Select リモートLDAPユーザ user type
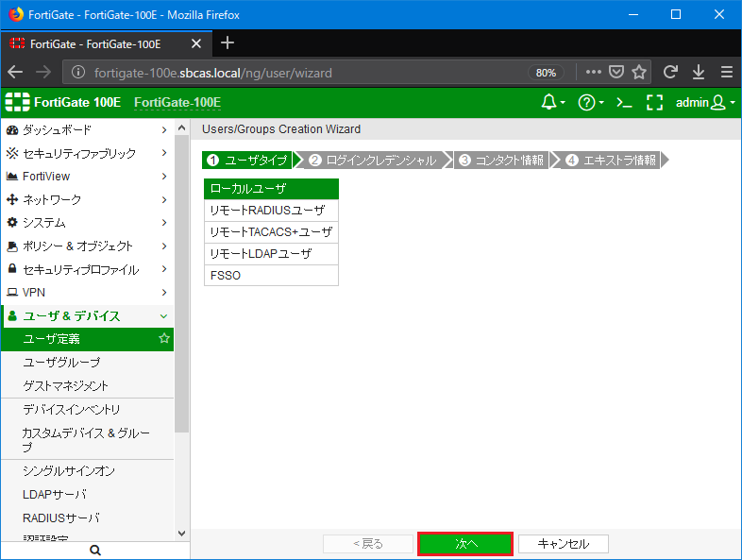Screen dimensions: 742x560 click(x=271, y=254)
